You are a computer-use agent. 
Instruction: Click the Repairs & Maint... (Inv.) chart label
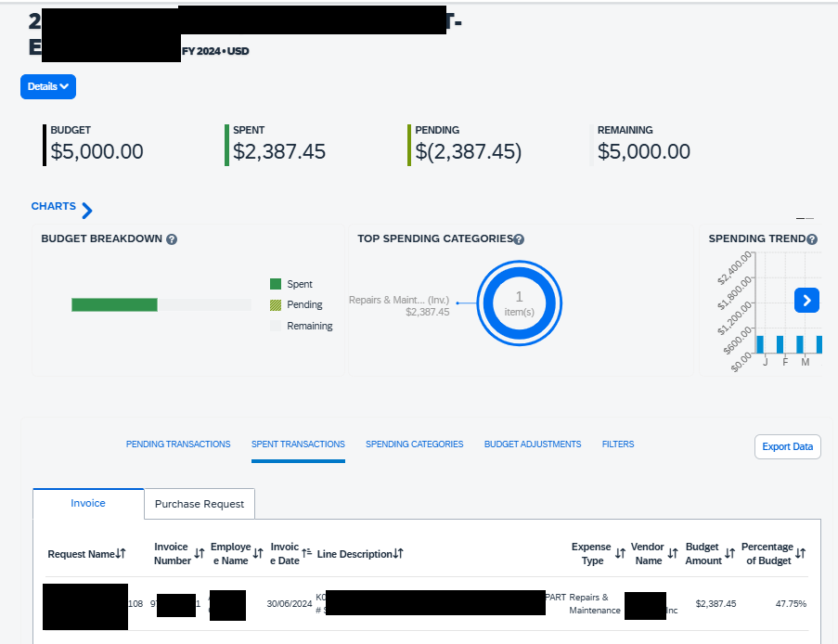pyautogui.click(x=399, y=300)
